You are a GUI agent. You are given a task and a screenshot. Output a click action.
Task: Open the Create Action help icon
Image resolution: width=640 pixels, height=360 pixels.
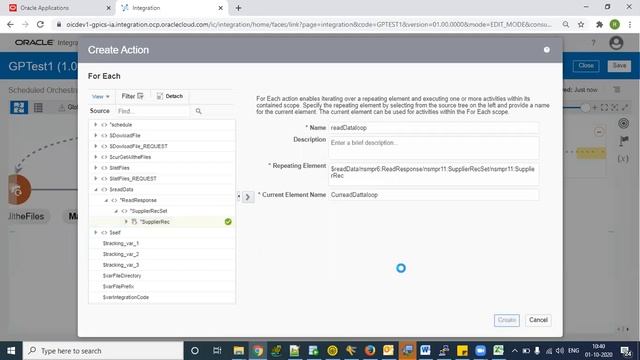(547, 50)
